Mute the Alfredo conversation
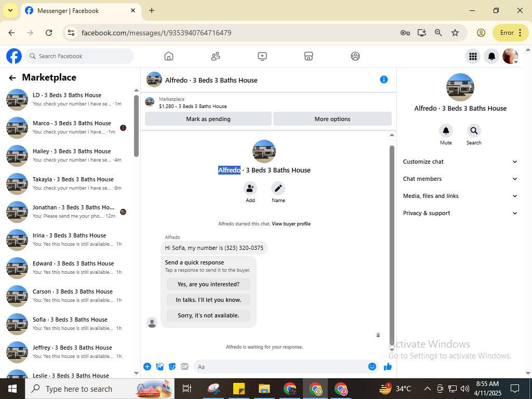Screen dimensions: 532x399 [446, 130]
